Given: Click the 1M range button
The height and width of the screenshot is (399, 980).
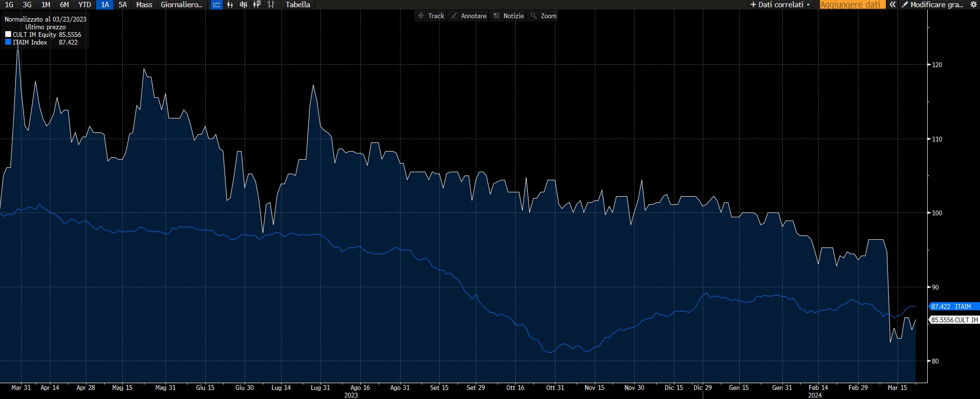Looking at the screenshot, I should (x=46, y=5).
